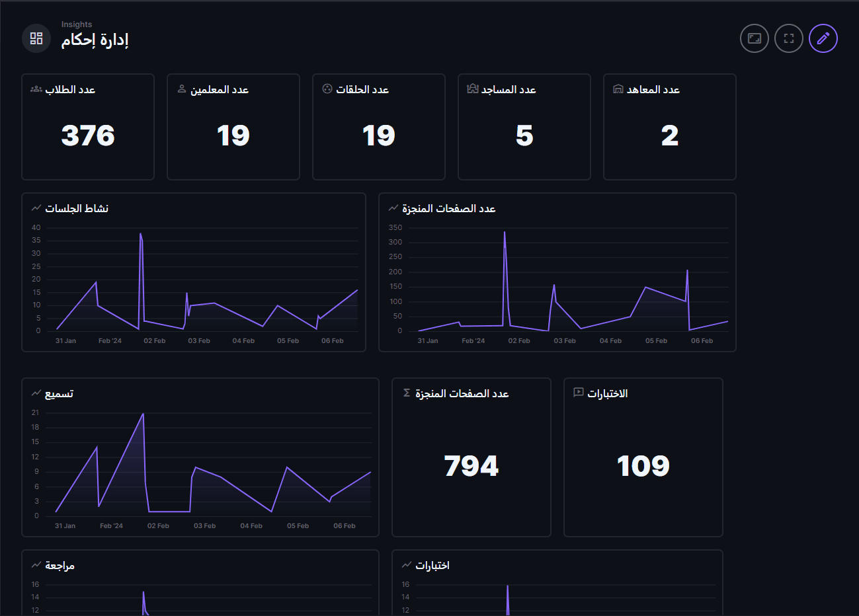Click trend icon on عدد الصفحات المنجزة chart
This screenshot has width=859, height=616.
click(x=393, y=208)
